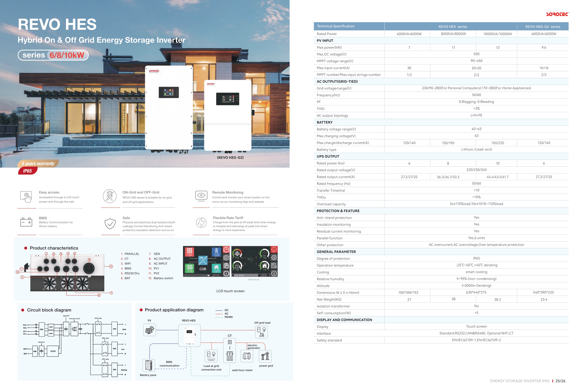Click the watt-hour meter icon

pos(230,356)
